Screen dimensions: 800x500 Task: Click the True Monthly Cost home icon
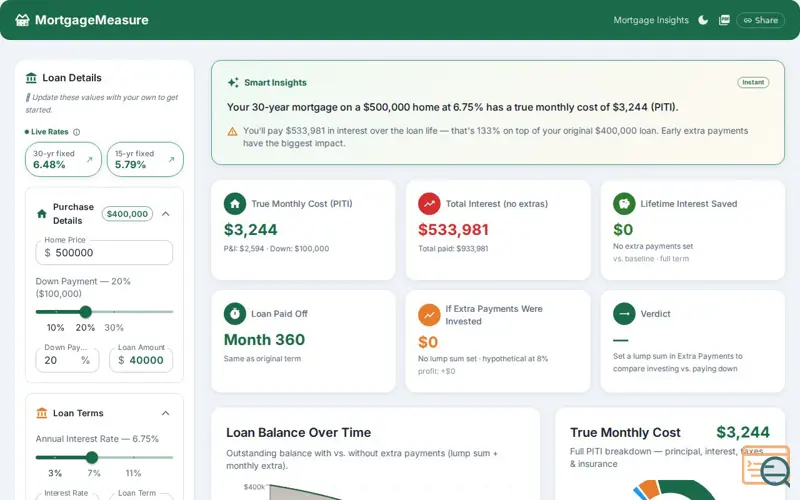click(235, 204)
